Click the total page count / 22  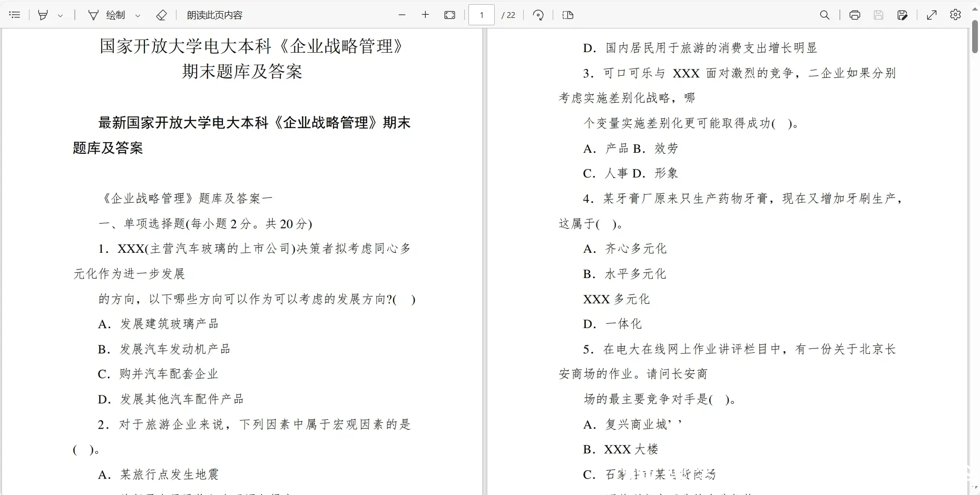pos(508,15)
